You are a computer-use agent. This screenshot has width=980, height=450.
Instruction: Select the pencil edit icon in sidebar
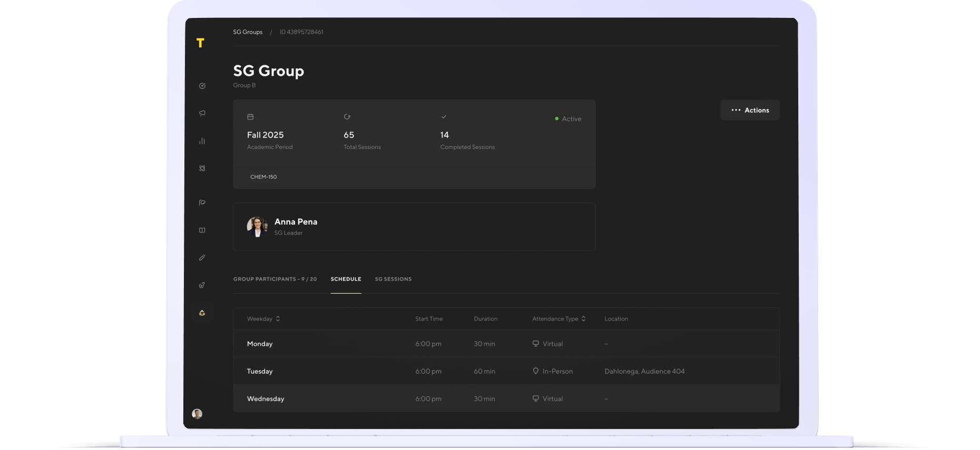(202, 258)
